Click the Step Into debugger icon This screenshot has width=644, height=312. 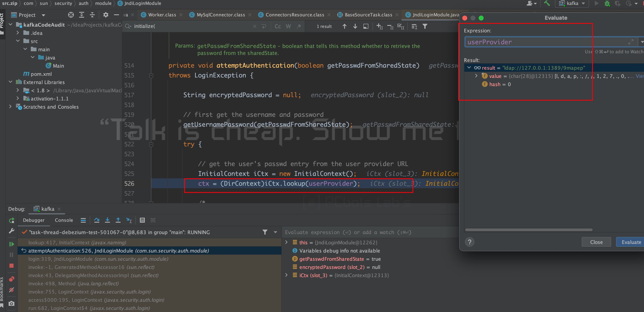coord(107,220)
